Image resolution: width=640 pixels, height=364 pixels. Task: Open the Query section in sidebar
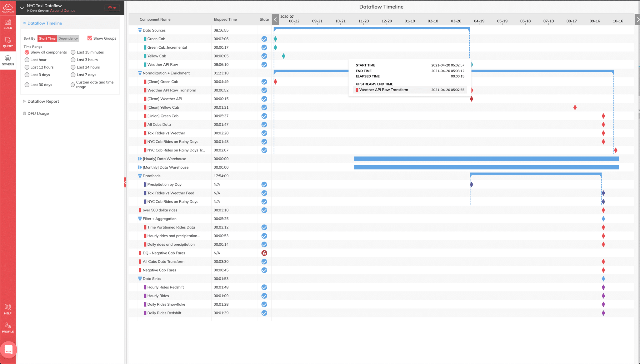[8, 42]
